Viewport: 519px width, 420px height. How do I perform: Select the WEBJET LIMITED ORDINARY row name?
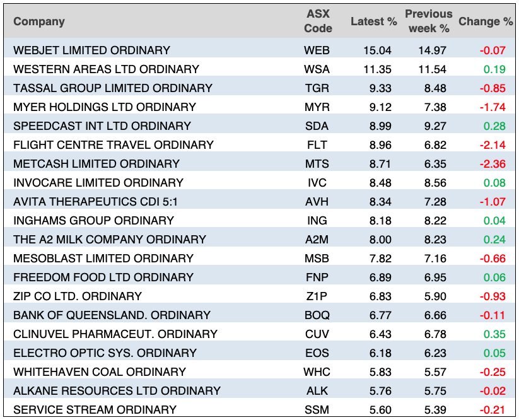[x=91, y=50]
